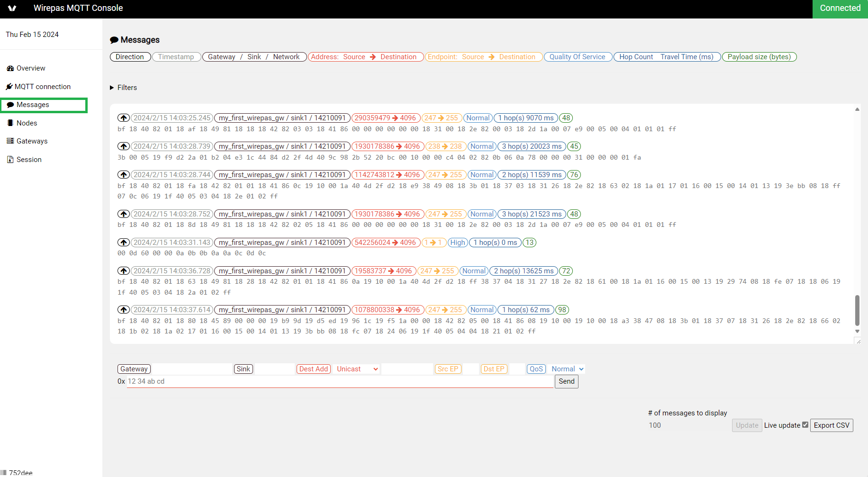Open the Unicast destination type dropdown
The width and height of the screenshot is (868, 477).
point(357,369)
